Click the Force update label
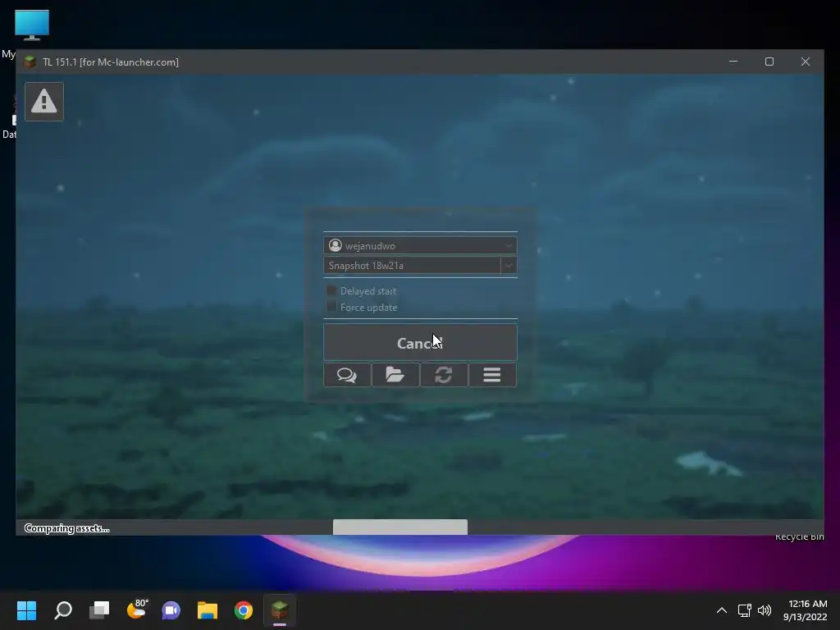Image resolution: width=840 pixels, height=630 pixels. pos(368,308)
